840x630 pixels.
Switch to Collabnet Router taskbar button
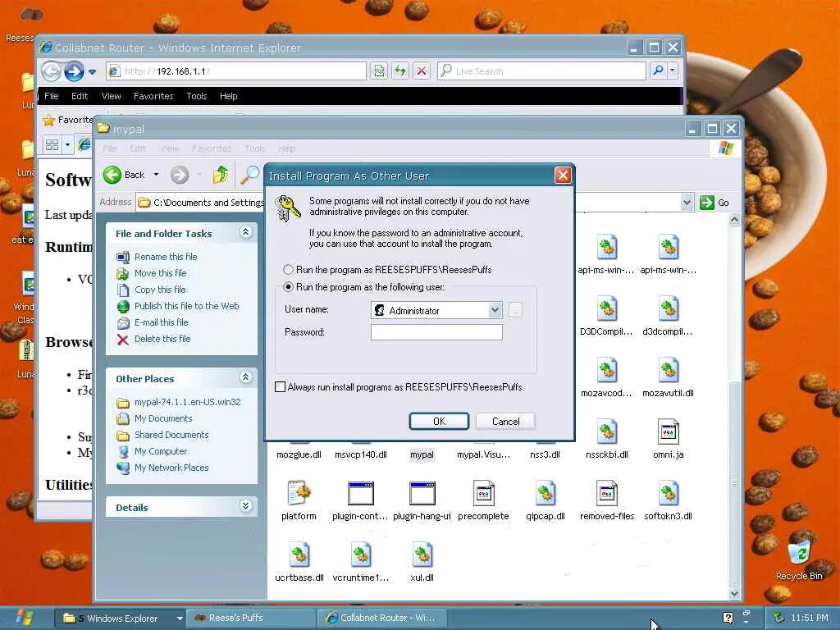[x=382, y=619]
